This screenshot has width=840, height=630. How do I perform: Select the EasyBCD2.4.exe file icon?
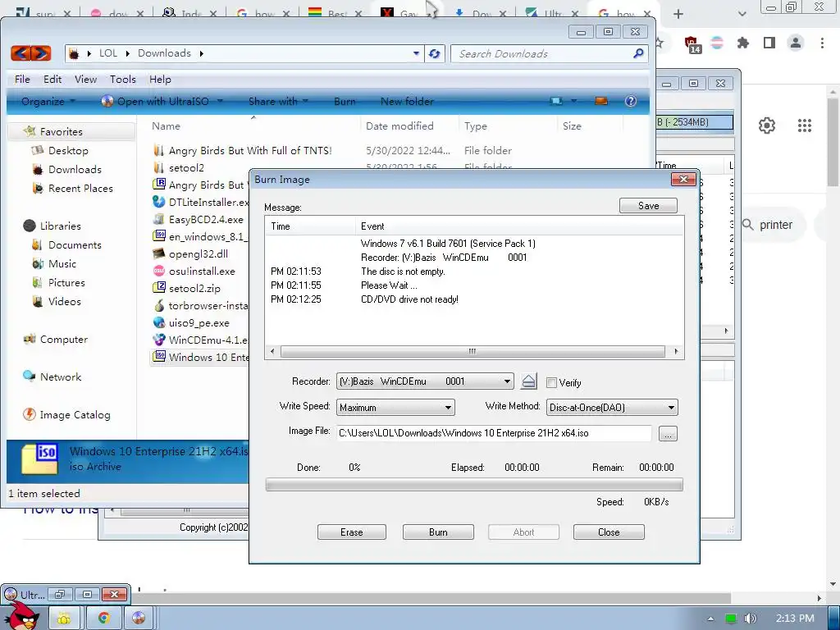[x=158, y=219]
